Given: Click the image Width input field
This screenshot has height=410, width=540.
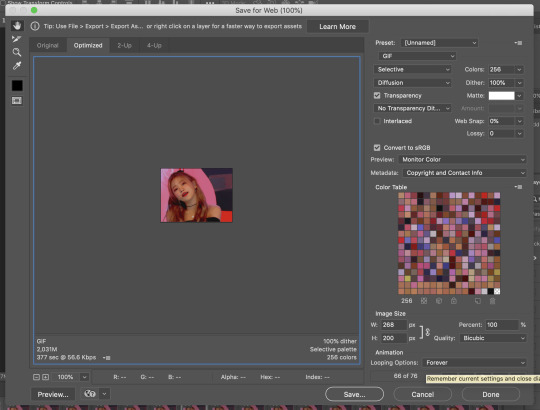Looking at the screenshot, I should point(394,325).
